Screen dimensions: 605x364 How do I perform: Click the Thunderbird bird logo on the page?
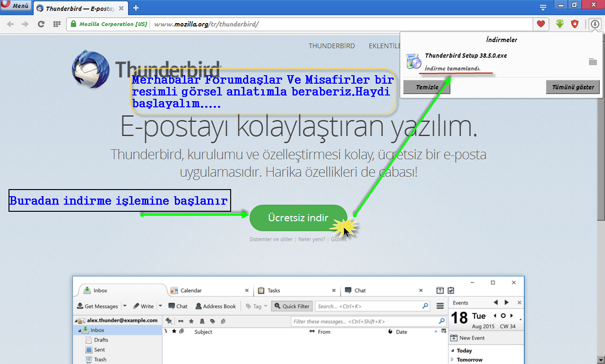(91, 69)
